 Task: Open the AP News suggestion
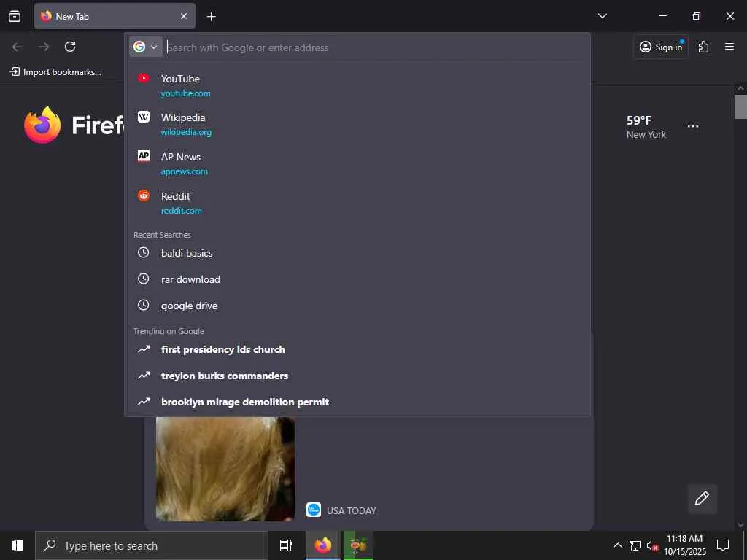pyautogui.click(x=357, y=164)
